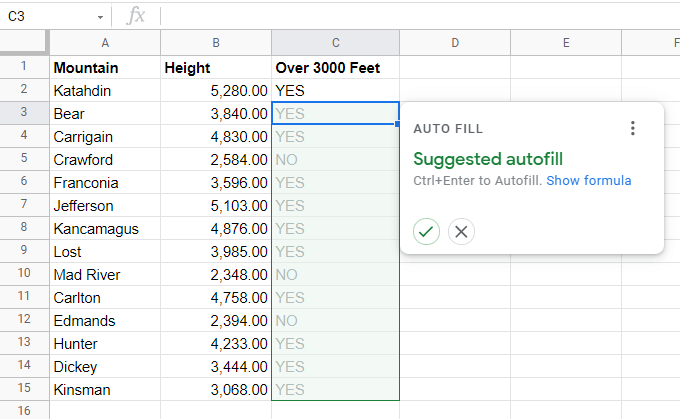680x419 pixels.
Task: Select column B header
Action: pyautogui.click(x=215, y=42)
